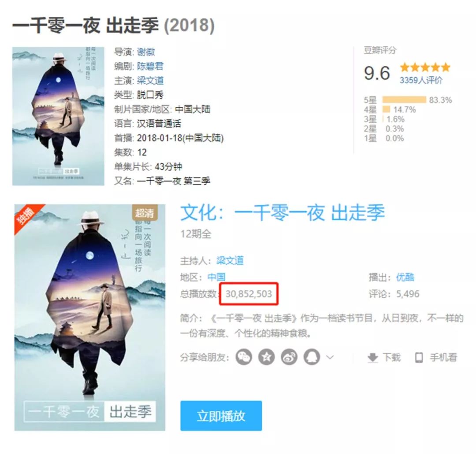Open screenwriter link 陈碧君

tap(150, 66)
